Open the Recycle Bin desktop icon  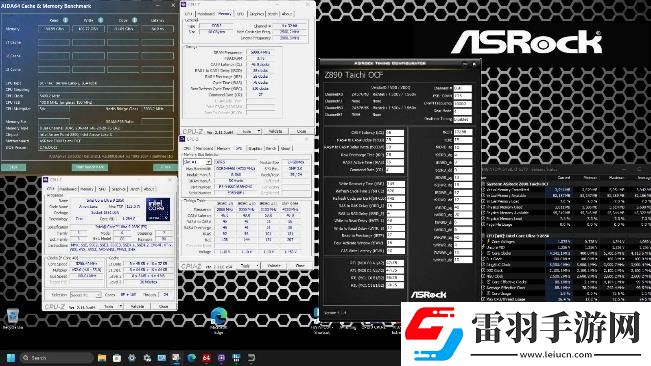pyautogui.click(x=12, y=318)
